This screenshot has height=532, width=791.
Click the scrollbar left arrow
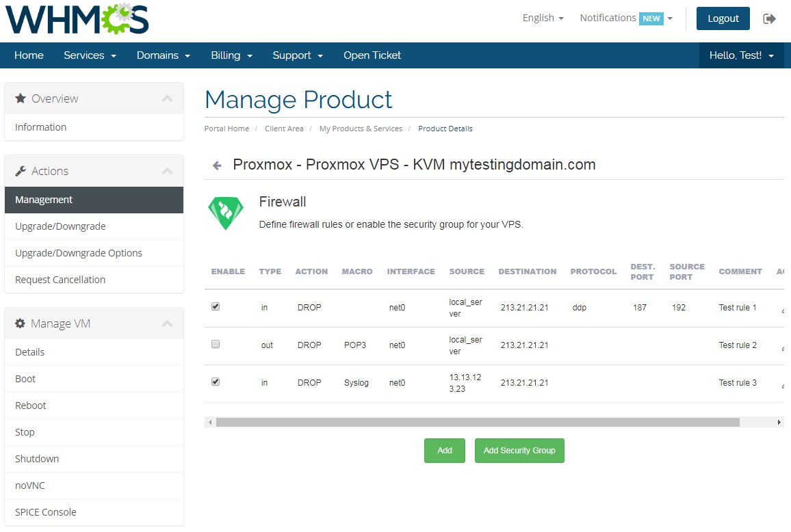[x=210, y=422]
